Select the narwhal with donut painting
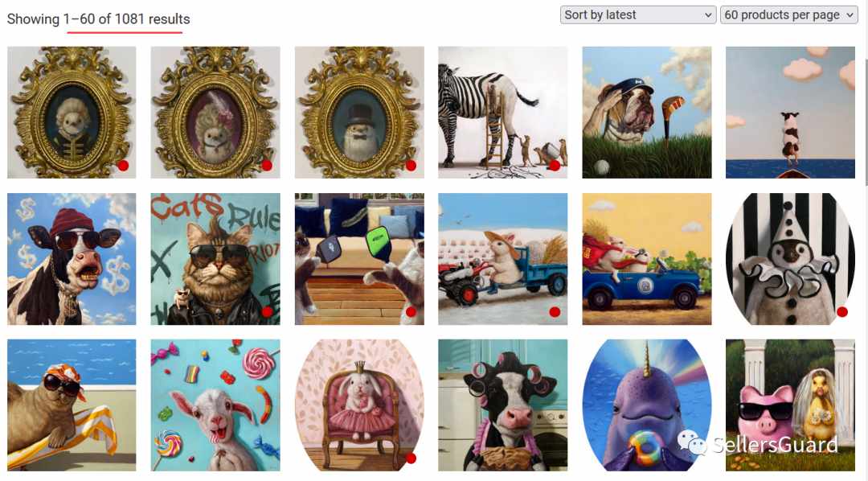 pos(646,405)
